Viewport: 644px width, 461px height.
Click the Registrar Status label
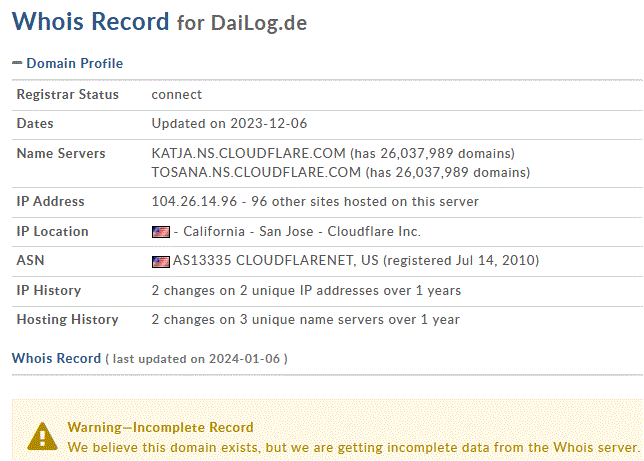(x=67, y=95)
